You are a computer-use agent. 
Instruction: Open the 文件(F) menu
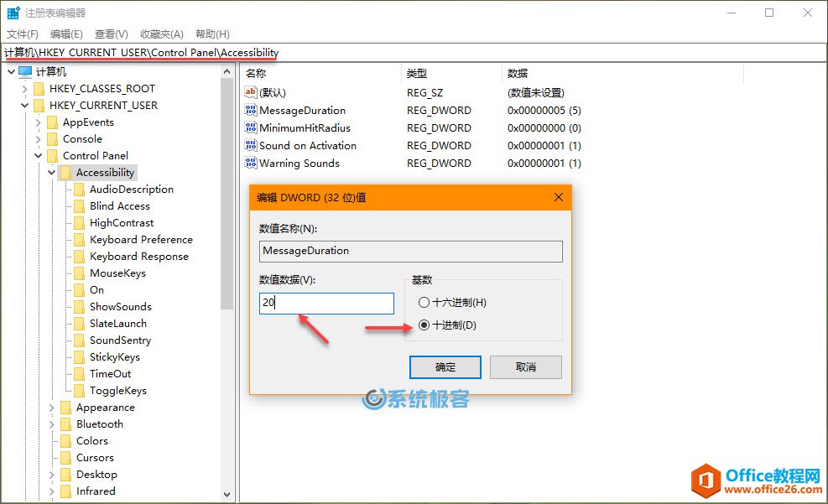[x=22, y=34]
